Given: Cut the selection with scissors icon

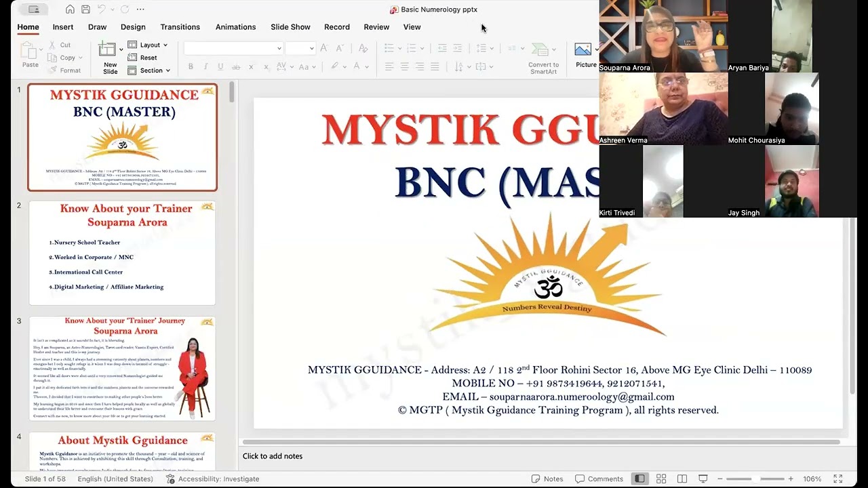Looking at the screenshot, I should (60, 45).
